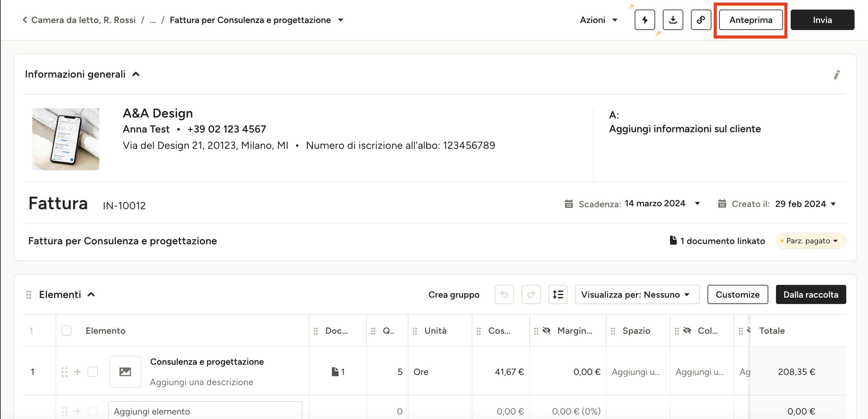This screenshot has height=419, width=868.
Task: Click drag handle next to Elementi heading
Action: (x=29, y=295)
